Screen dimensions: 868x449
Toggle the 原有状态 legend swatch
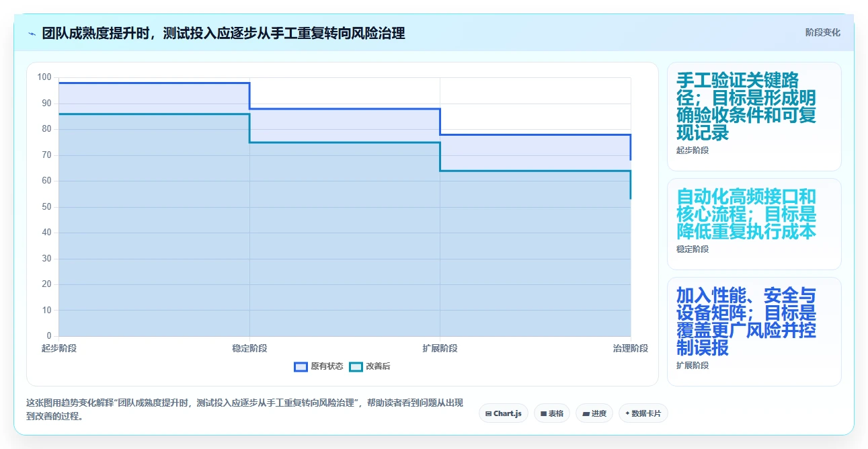301,366
